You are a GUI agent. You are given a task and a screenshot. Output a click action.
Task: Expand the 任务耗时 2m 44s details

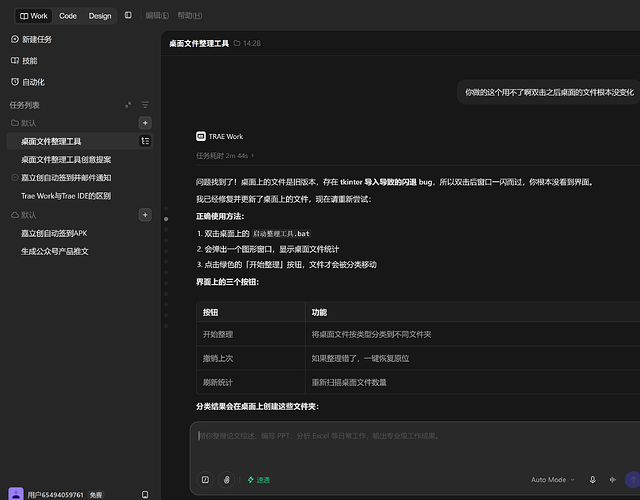pyautogui.click(x=225, y=156)
